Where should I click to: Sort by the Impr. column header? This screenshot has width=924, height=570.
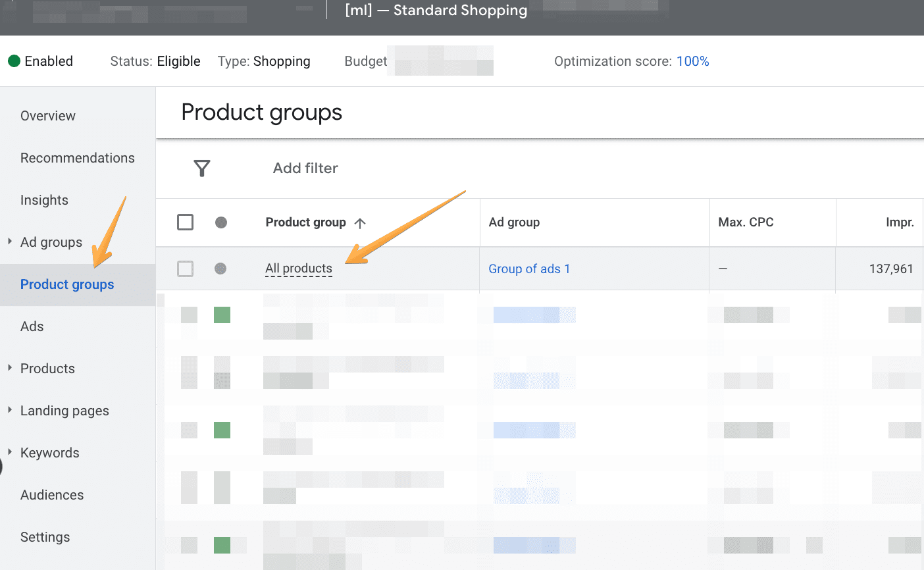click(899, 222)
